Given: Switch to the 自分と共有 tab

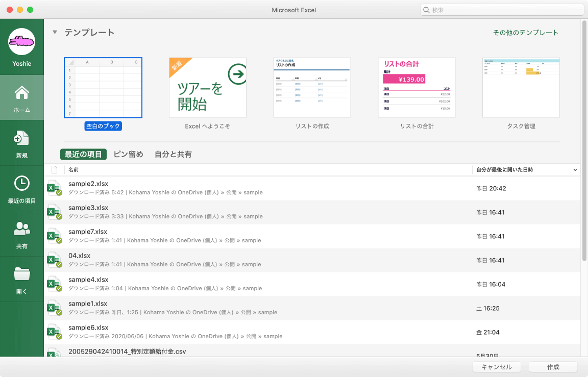Looking at the screenshot, I should (x=173, y=155).
